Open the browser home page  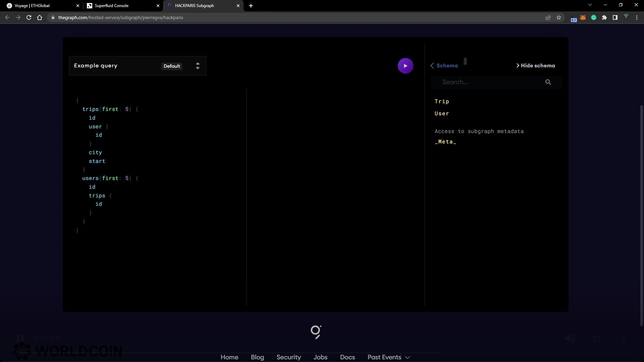point(40,17)
